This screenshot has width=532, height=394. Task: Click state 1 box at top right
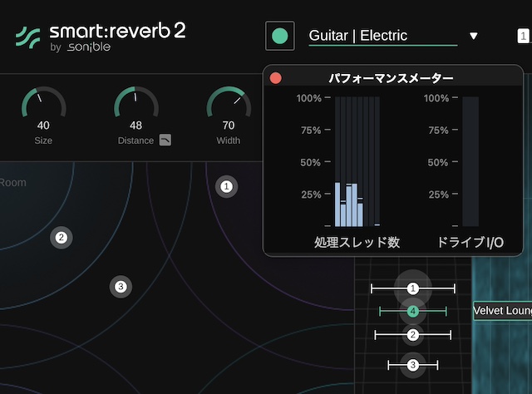click(x=523, y=36)
